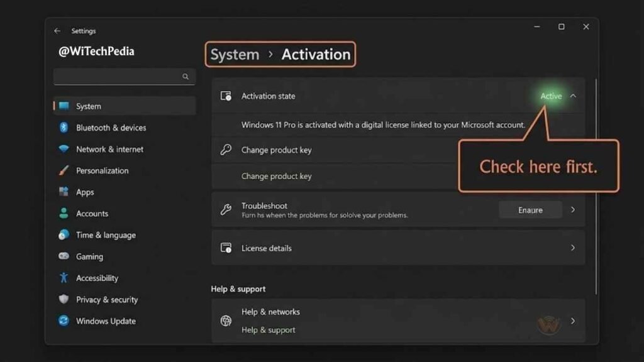Open Network & internet settings

tap(109, 150)
